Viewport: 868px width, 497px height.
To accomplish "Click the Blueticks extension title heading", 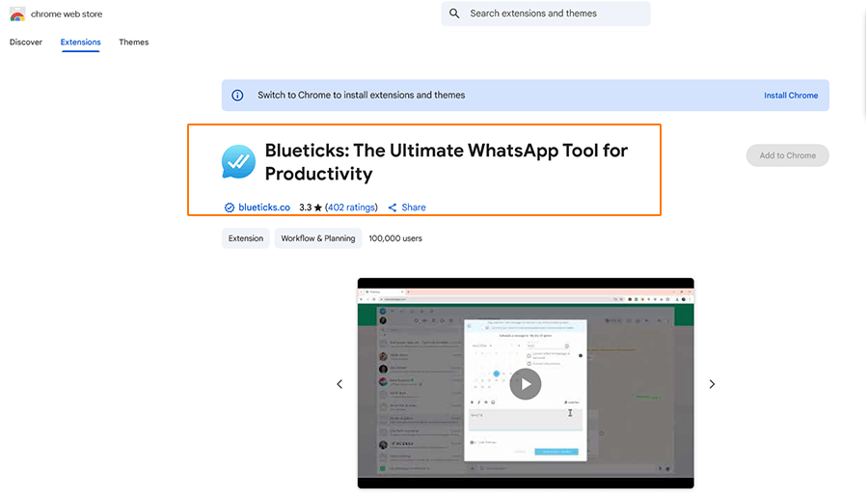I will (x=447, y=162).
